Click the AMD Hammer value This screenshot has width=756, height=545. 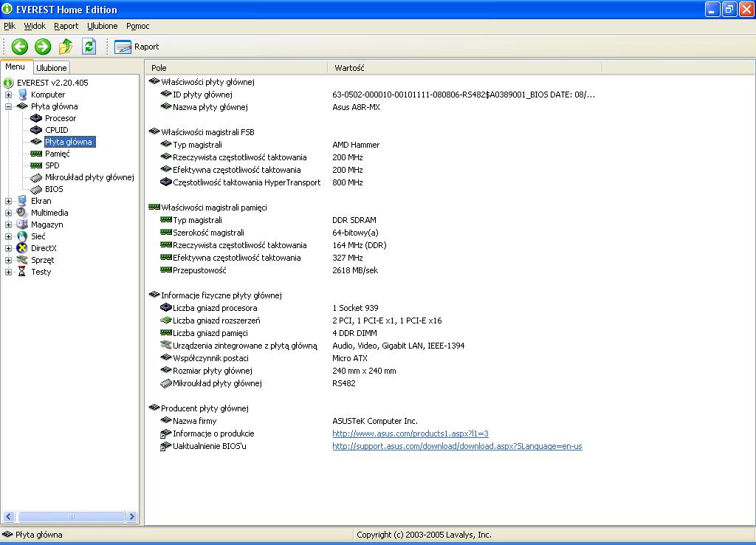coord(356,145)
